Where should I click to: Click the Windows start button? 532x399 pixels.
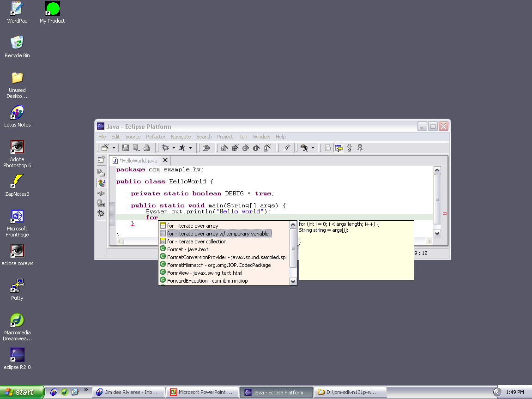click(x=21, y=392)
